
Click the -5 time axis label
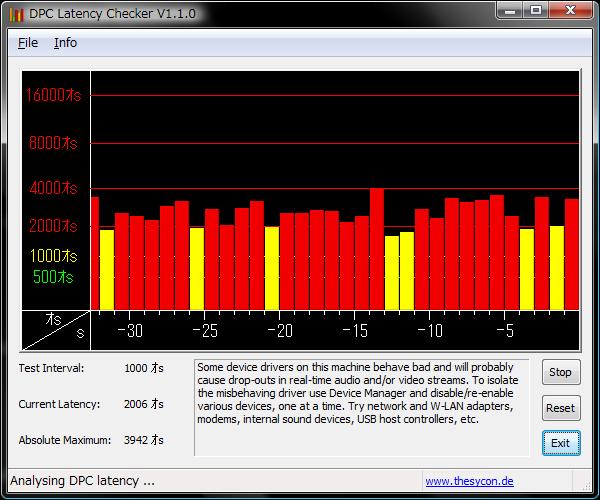[505, 331]
